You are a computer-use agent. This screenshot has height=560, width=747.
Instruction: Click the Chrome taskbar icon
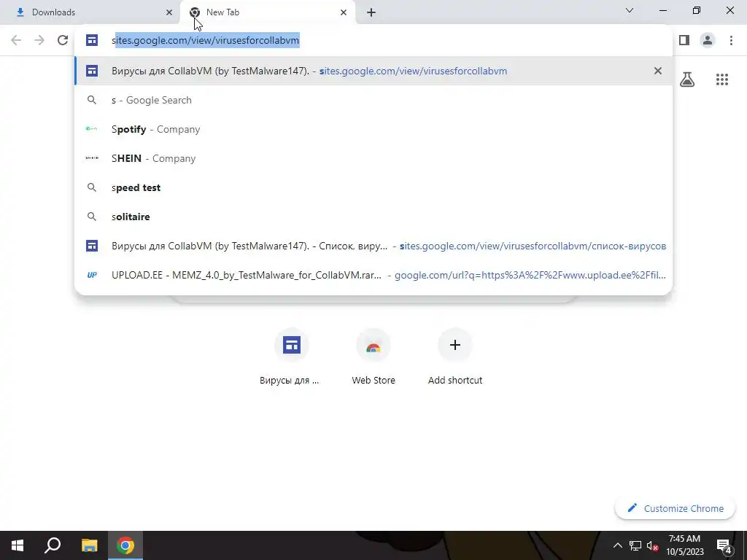[125, 545]
